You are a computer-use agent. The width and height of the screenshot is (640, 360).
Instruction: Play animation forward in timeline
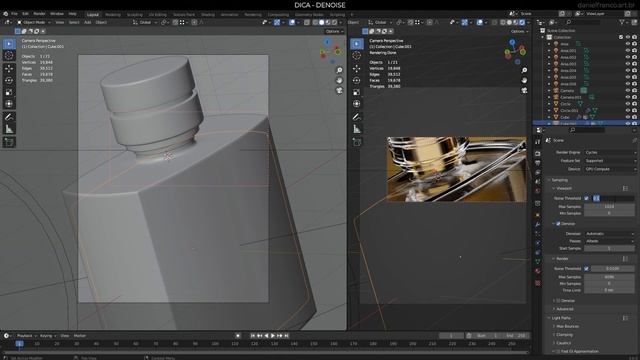point(273,336)
